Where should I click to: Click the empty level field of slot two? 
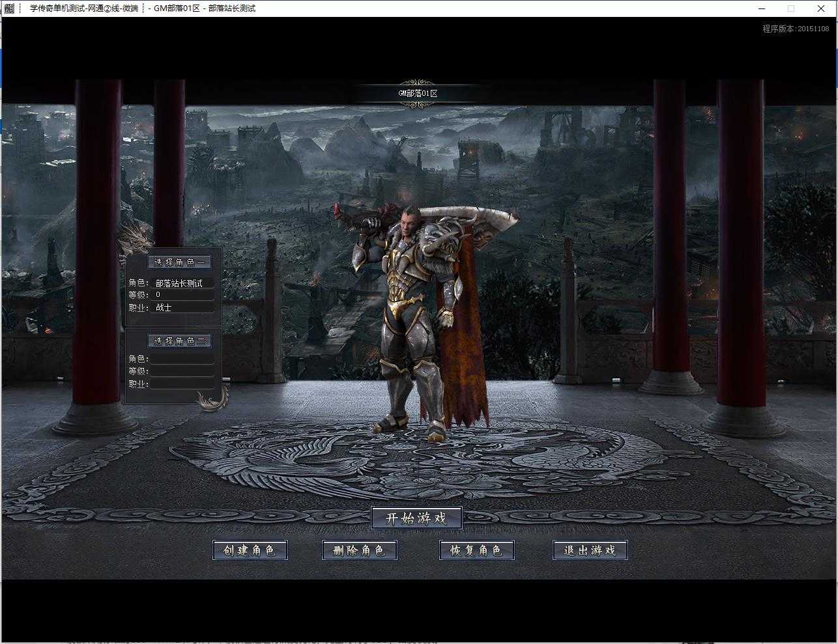click(x=182, y=371)
